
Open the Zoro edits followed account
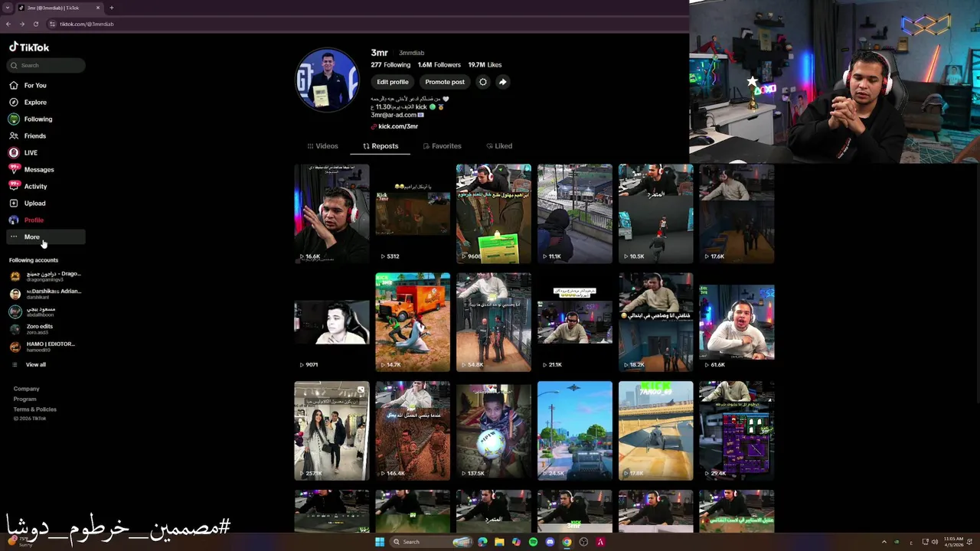[x=31, y=328]
